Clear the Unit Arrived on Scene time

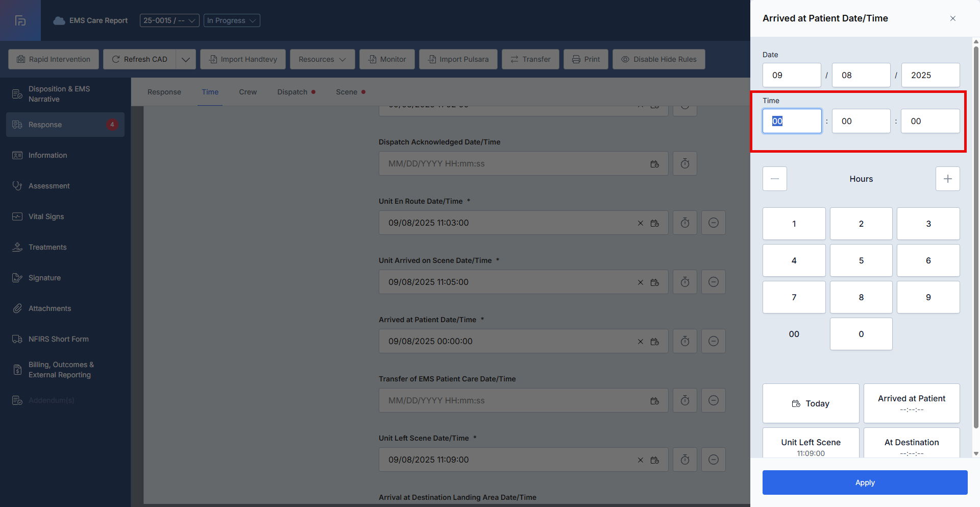(641, 282)
